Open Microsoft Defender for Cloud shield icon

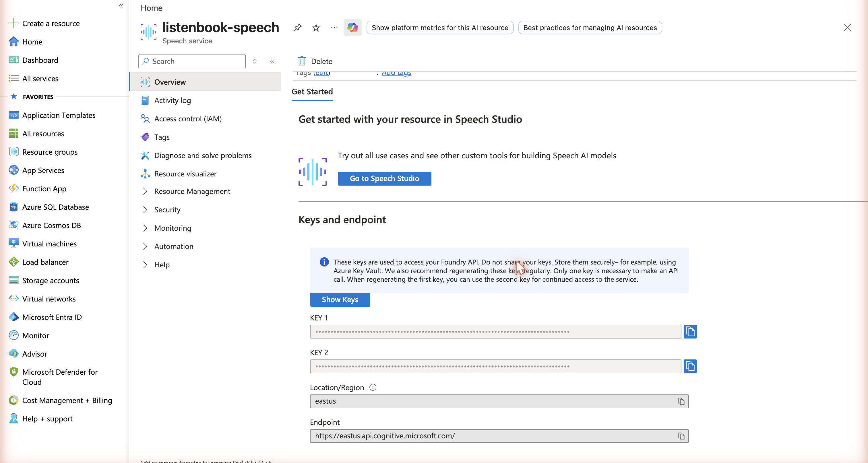13,372
